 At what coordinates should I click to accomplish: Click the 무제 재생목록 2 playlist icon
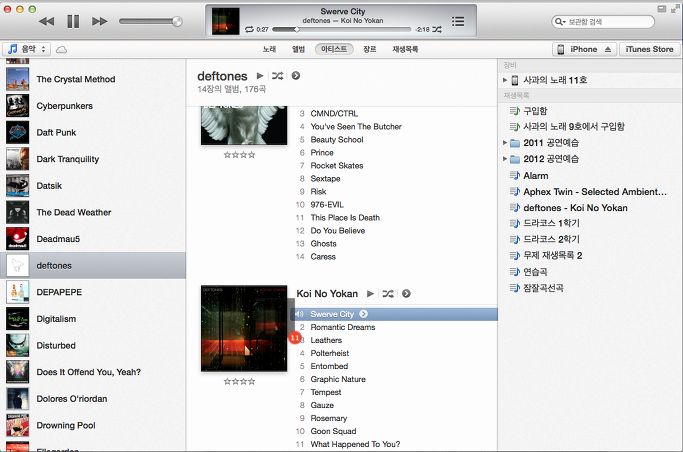[x=515, y=256]
